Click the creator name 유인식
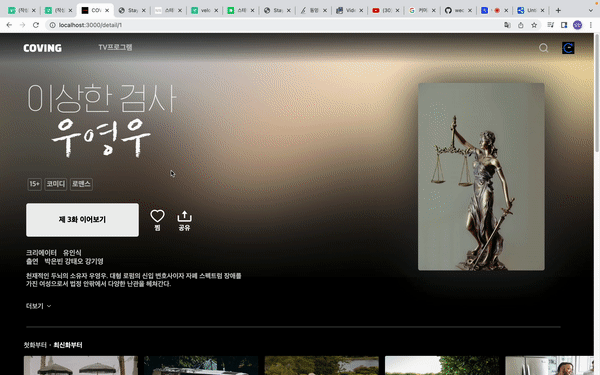 click(x=72, y=253)
